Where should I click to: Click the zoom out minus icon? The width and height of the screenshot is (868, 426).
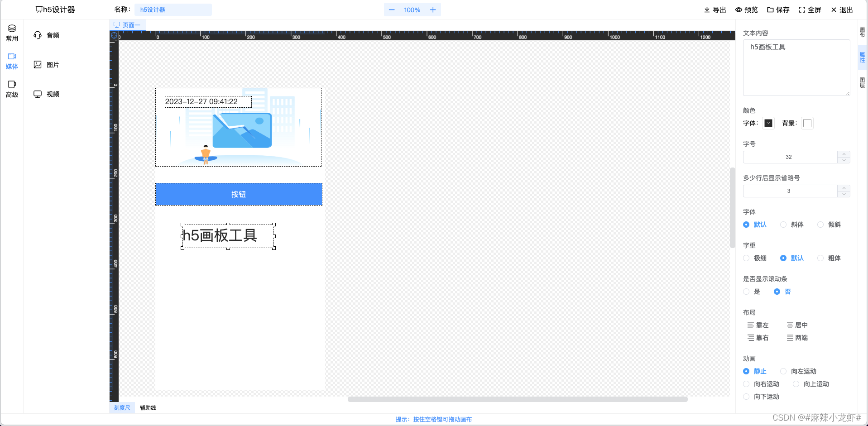click(x=392, y=10)
